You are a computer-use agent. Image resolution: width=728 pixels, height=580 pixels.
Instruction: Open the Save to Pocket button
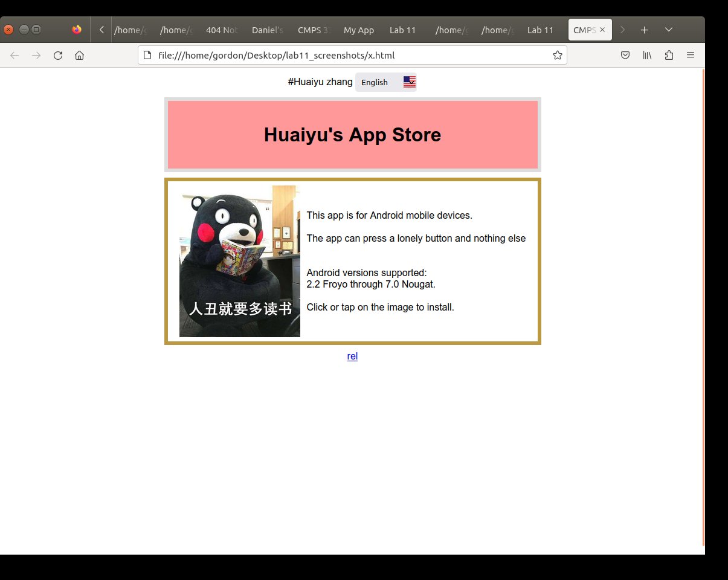coord(626,56)
